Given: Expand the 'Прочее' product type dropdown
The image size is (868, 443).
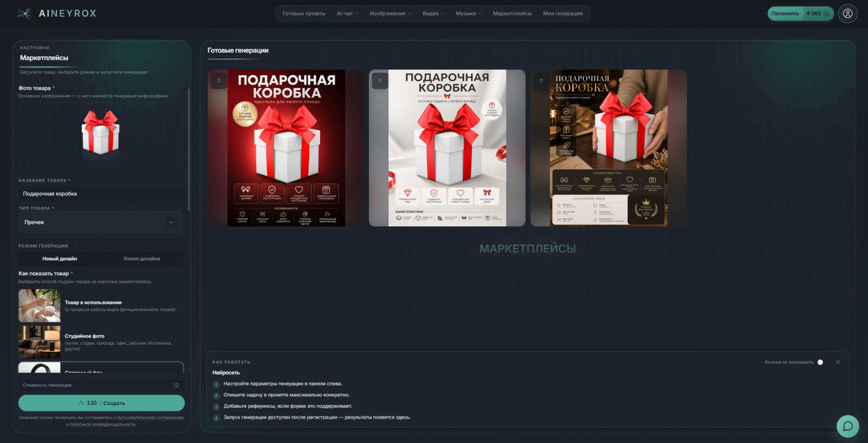Looking at the screenshot, I should (101, 223).
